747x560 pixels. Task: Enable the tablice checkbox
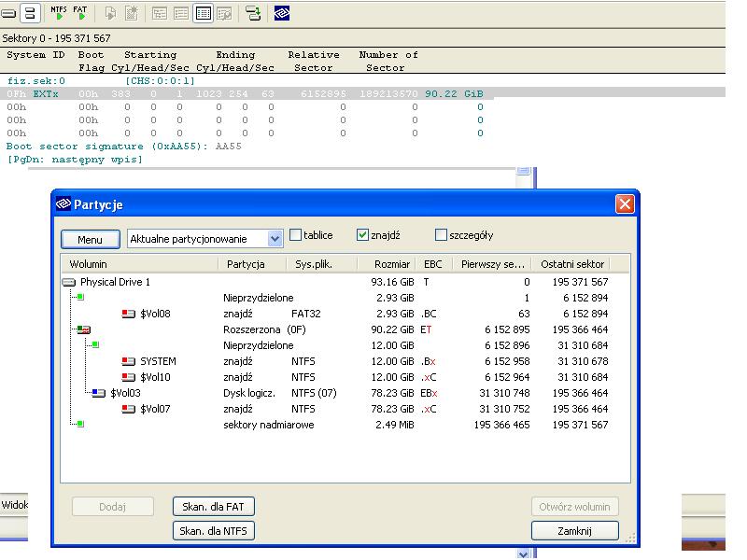295,235
